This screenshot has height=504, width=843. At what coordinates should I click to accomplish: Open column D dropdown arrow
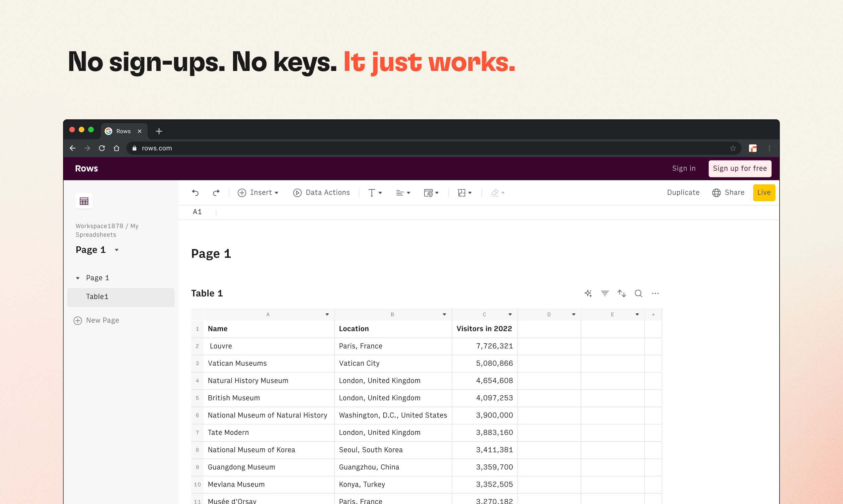574,314
